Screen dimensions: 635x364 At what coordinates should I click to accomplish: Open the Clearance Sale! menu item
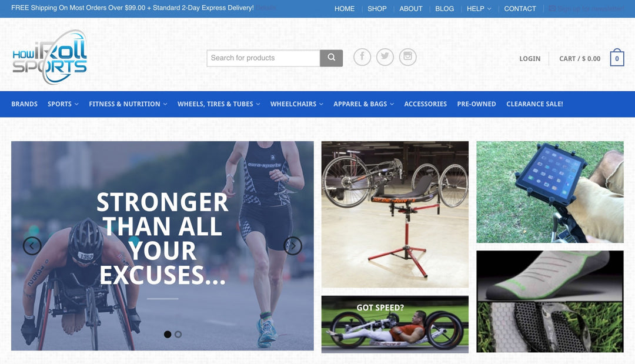pos(534,104)
